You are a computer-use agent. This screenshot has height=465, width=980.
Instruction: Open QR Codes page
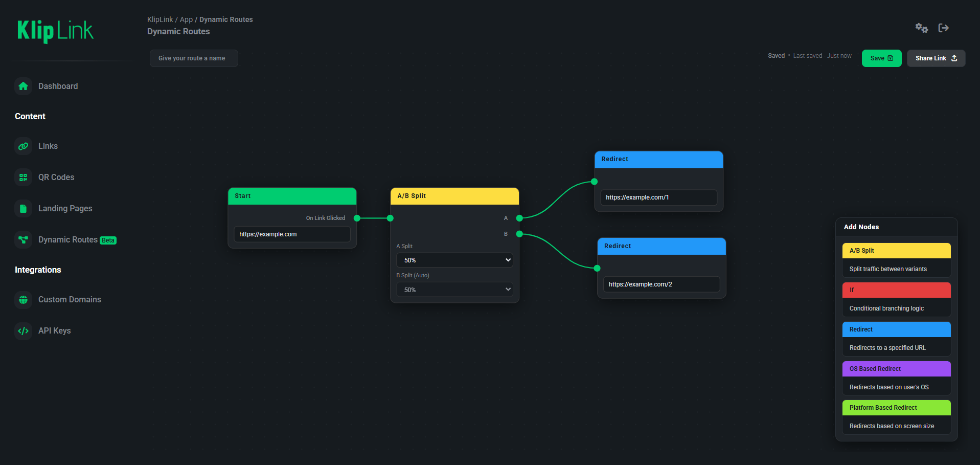56,178
